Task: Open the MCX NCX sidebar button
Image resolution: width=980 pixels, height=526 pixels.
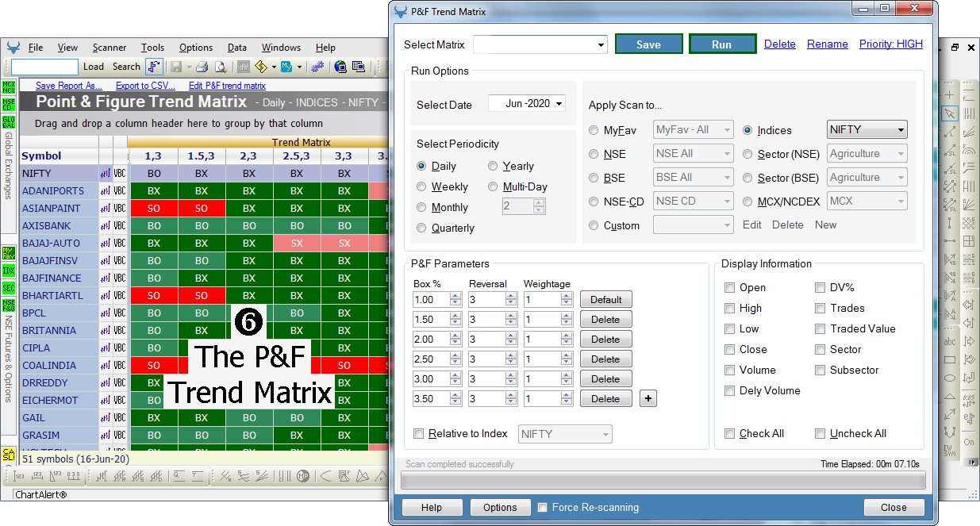Action: pyautogui.click(x=9, y=86)
